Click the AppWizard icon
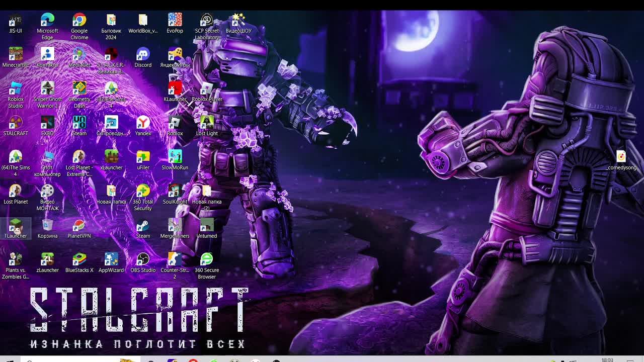 111,263
